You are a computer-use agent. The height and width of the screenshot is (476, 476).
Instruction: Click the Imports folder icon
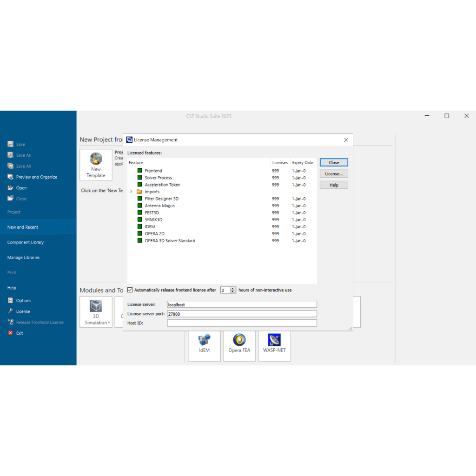pos(139,192)
